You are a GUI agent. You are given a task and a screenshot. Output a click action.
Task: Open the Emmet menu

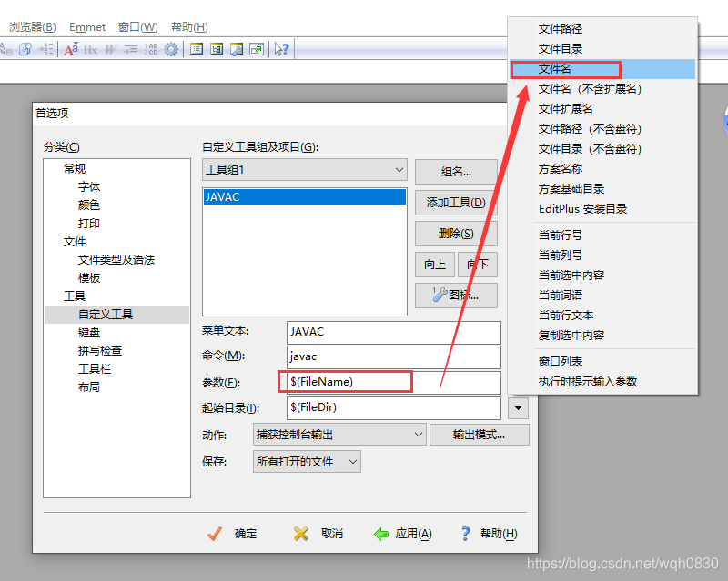(x=87, y=26)
